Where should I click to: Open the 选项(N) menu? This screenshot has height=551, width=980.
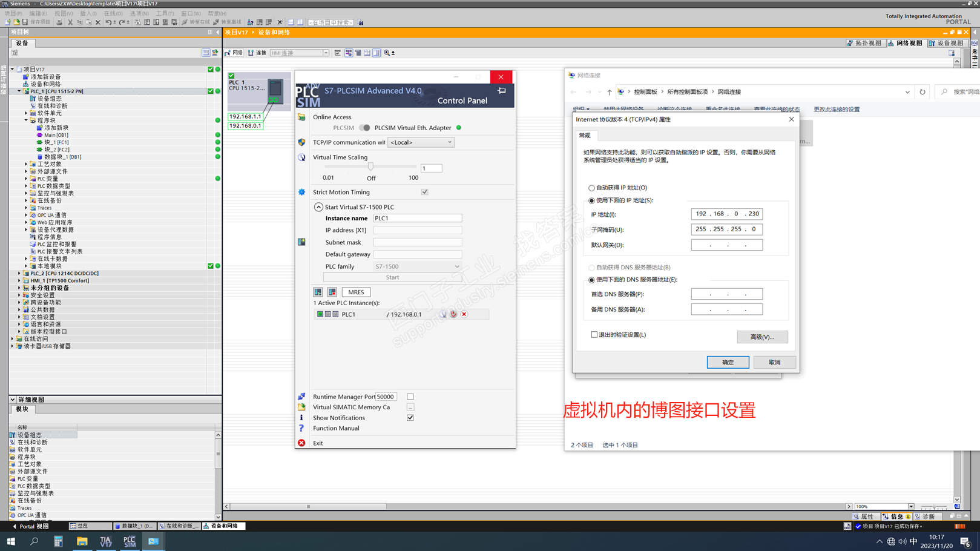(x=139, y=13)
